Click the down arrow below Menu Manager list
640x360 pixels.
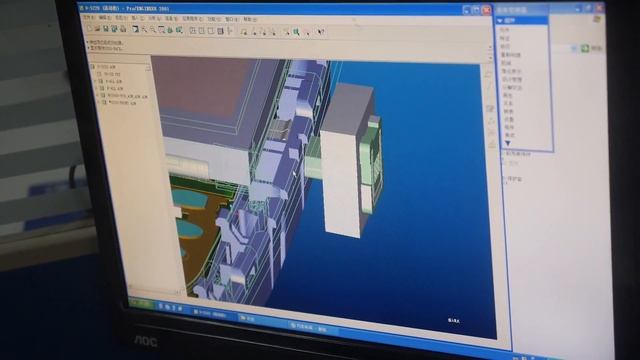508,143
